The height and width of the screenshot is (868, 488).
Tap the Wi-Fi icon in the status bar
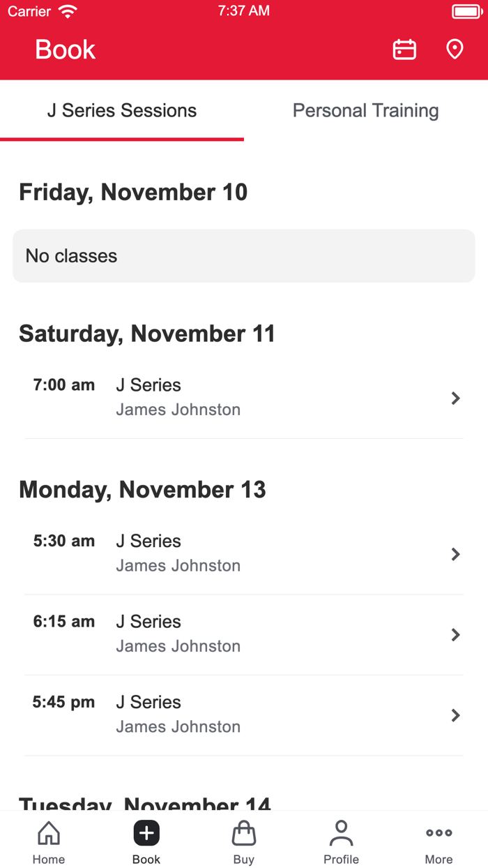67,10
